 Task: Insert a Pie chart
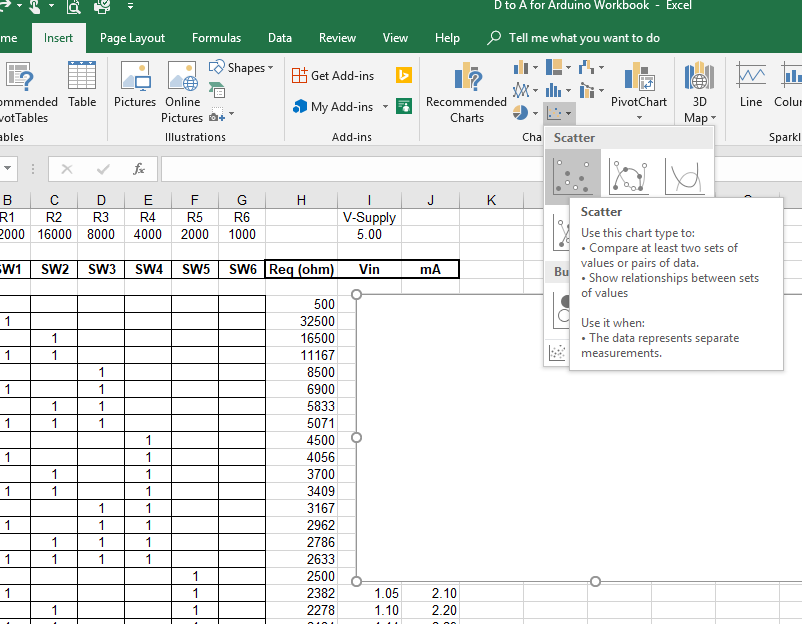pyautogui.click(x=521, y=112)
